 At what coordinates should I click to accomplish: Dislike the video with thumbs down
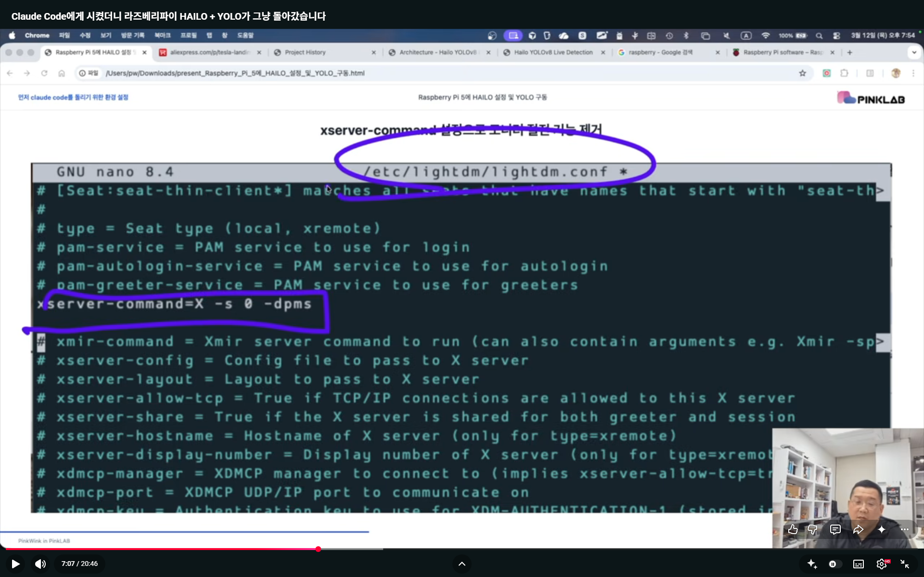click(813, 529)
